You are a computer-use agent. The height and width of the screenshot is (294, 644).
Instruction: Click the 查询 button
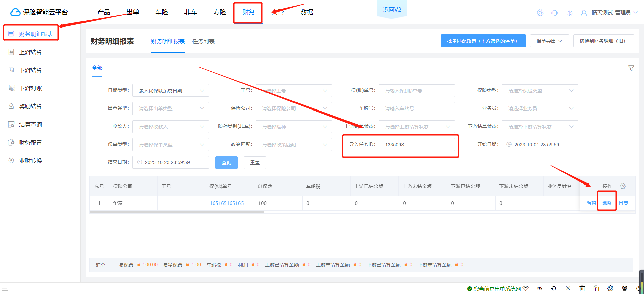226,162
